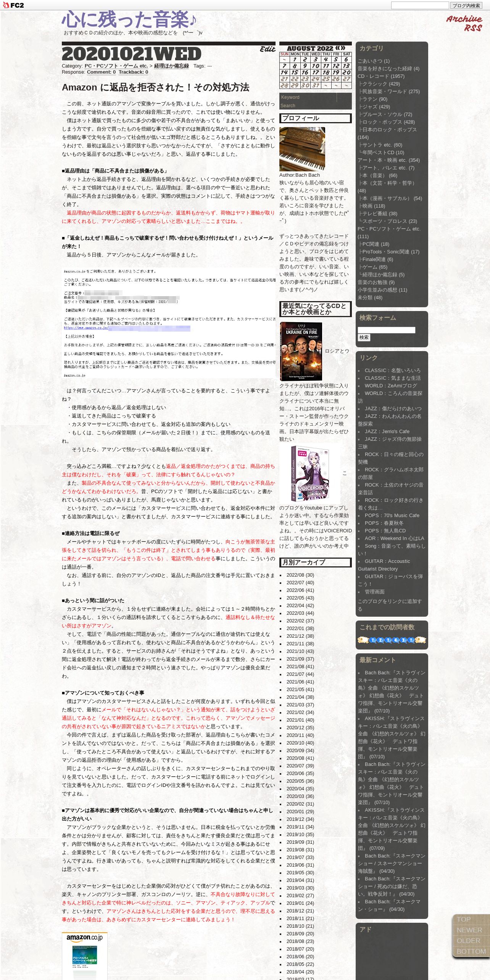The image size is (490, 980).
Task: Open the Ukraine on Fire DVD cover
Action: click(x=301, y=351)
